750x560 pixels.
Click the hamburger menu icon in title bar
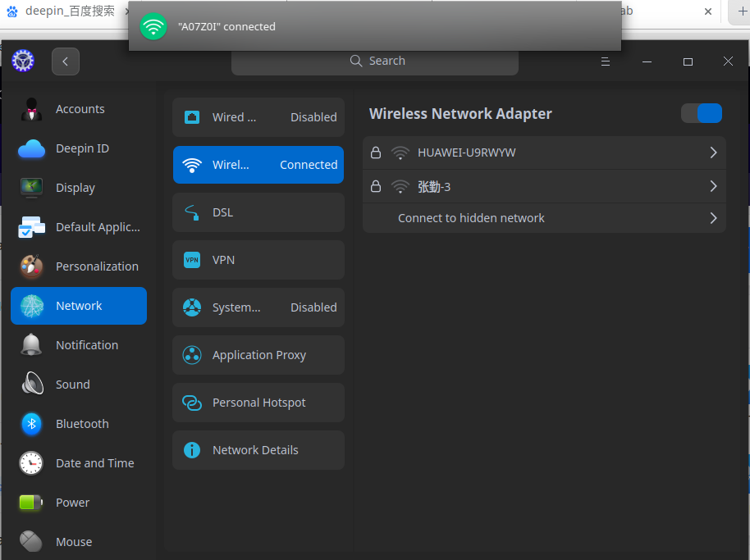pos(605,61)
